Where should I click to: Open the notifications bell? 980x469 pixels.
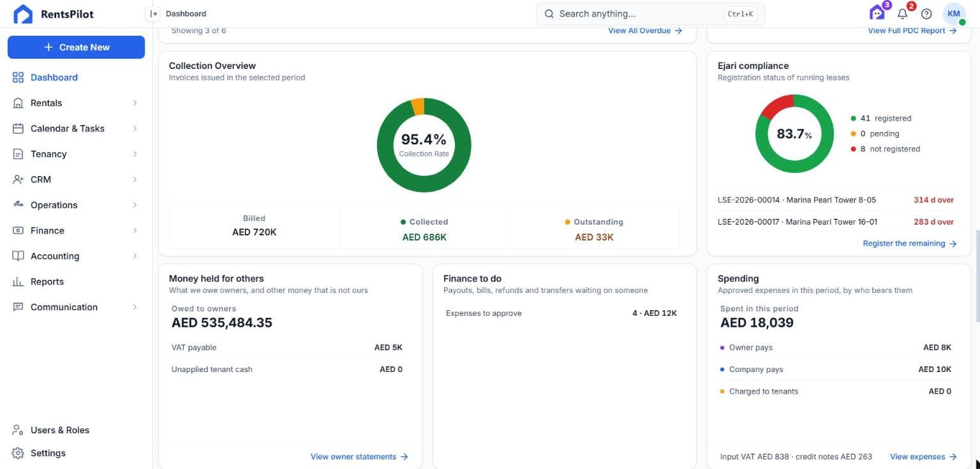coord(902,13)
